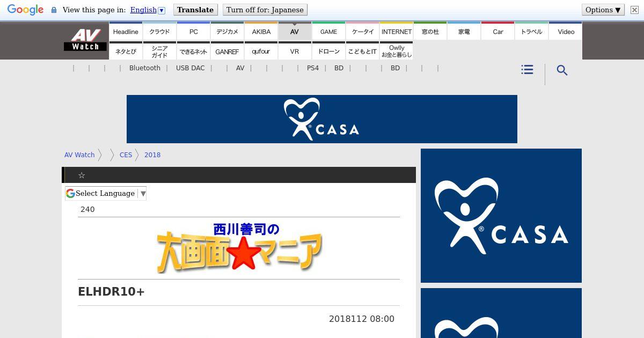Viewport: 644px width, 338px height.
Task: Click the Translate button
Action: pos(195,10)
